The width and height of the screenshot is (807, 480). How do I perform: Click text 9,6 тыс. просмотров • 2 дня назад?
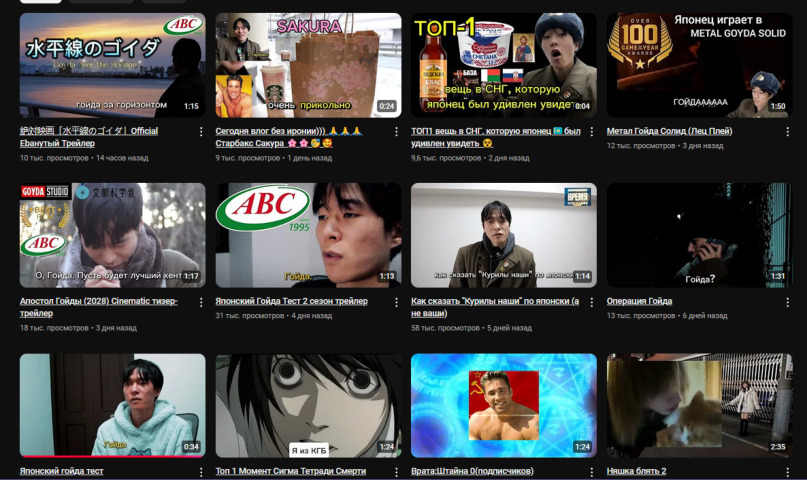(470, 158)
